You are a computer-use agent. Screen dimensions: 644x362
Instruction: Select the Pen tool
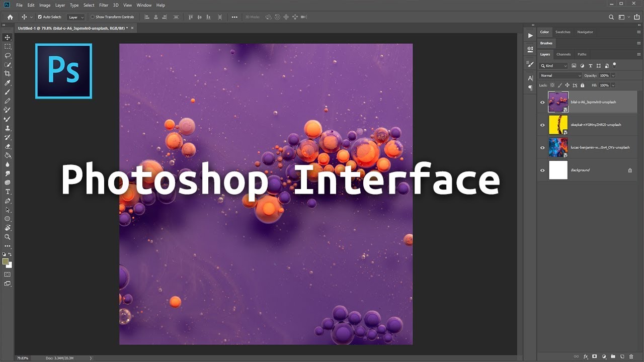click(8, 201)
